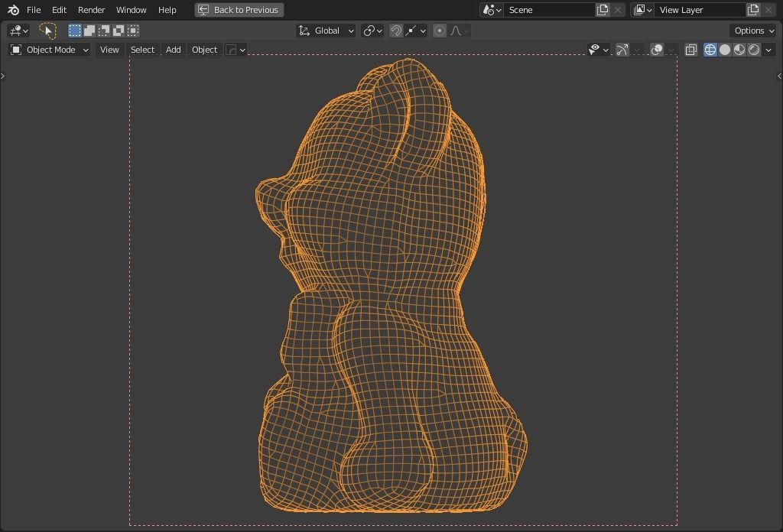The image size is (783, 532).
Task: Open the scene browse dropdown
Action: (x=492, y=10)
